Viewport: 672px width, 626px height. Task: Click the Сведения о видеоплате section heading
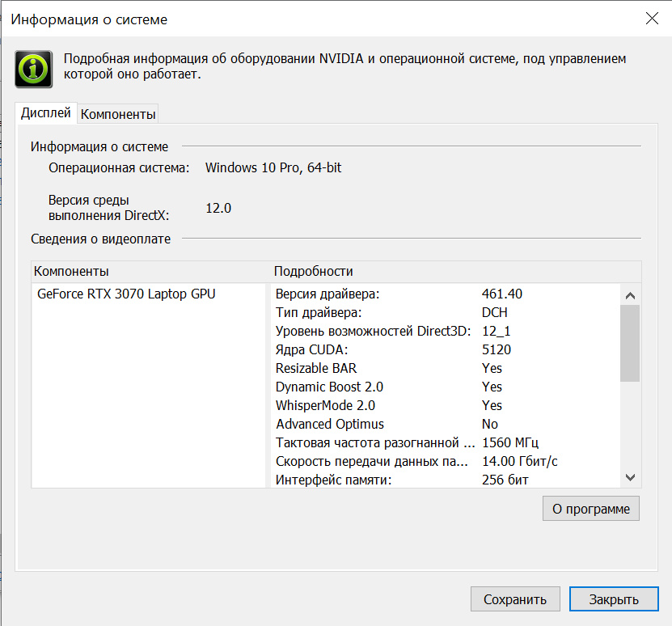click(101, 239)
